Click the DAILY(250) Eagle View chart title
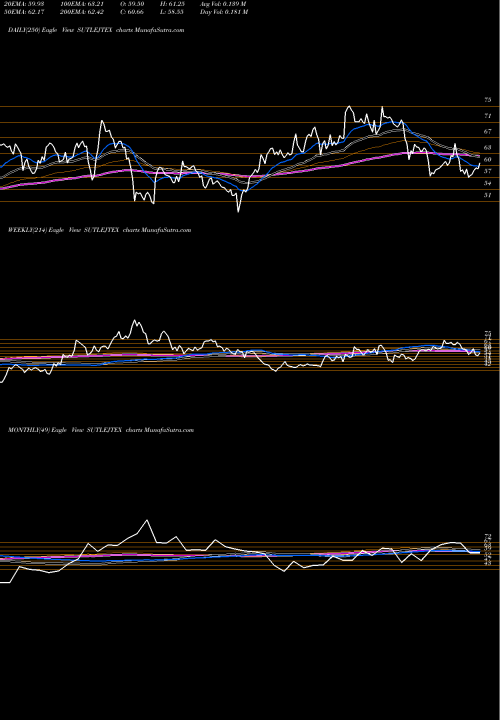This screenshot has width=500, height=720. pos(96,30)
